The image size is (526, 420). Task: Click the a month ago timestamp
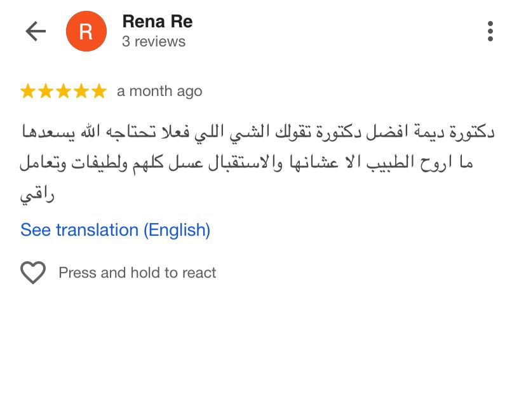pos(159,91)
